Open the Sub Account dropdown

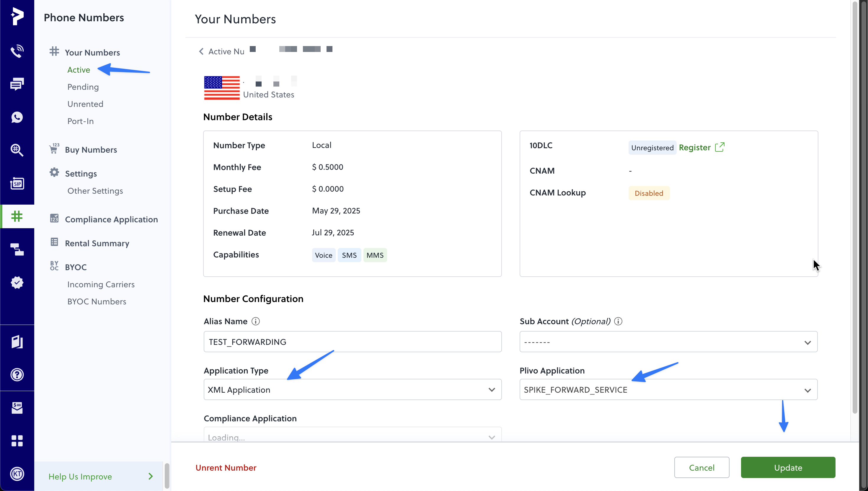668,342
